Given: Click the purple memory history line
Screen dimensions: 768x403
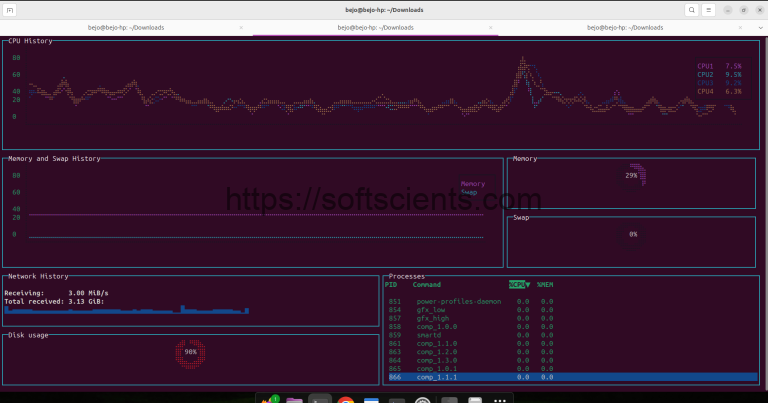Looking at the screenshot, I should pyautogui.click(x=256, y=214).
